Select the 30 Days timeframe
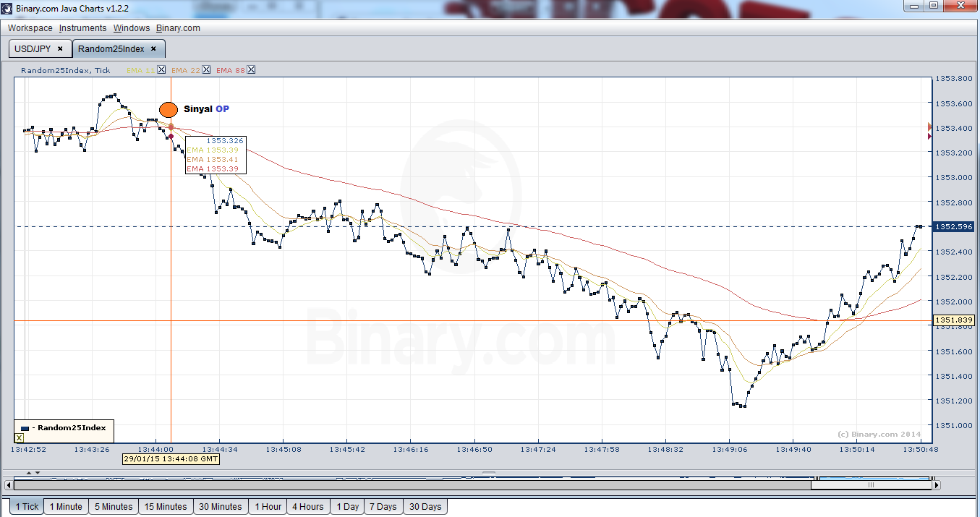This screenshot has height=517, width=980. click(x=425, y=507)
